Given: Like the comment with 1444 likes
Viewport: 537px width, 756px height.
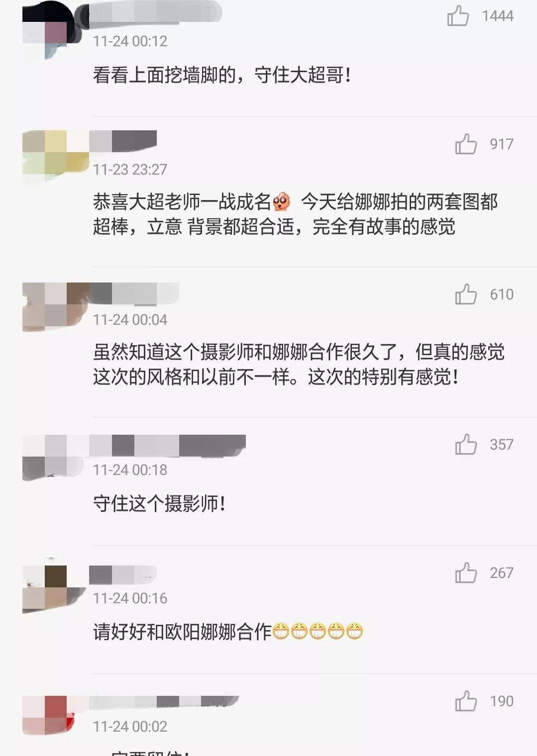Looking at the screenshot, I should tap(458, 15).
